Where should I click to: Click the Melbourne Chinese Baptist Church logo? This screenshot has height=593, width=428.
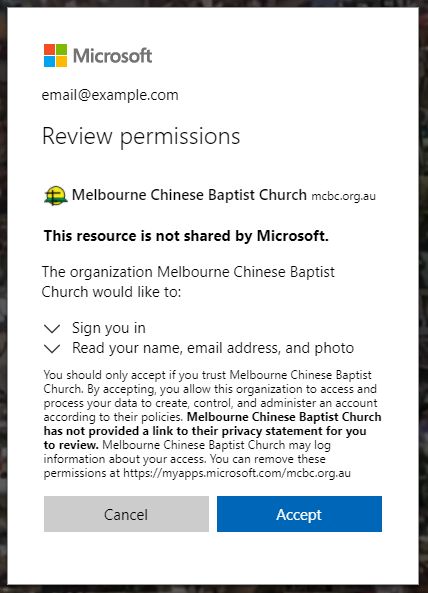click(56, 196)
